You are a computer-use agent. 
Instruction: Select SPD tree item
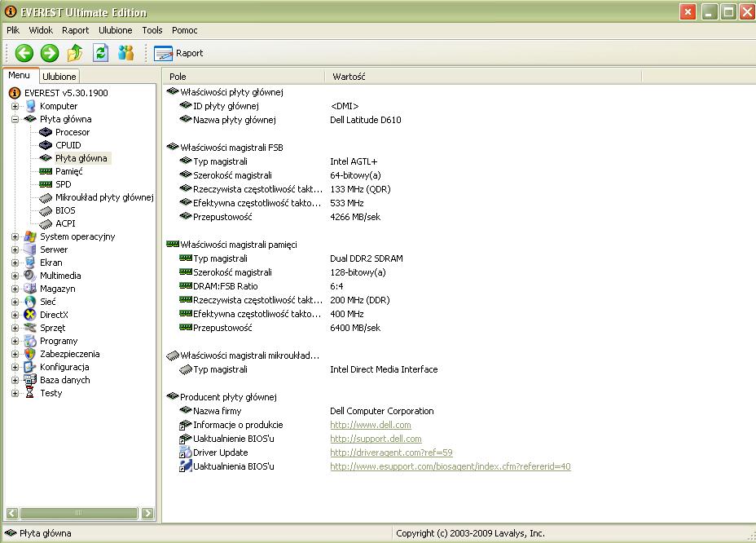(x=64, y=184)
